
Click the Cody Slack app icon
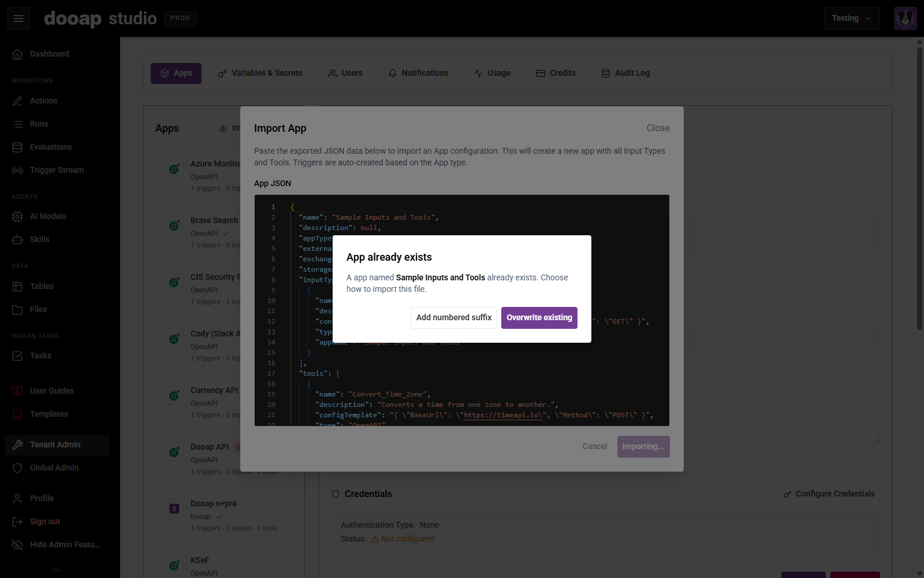coord(174,339)
